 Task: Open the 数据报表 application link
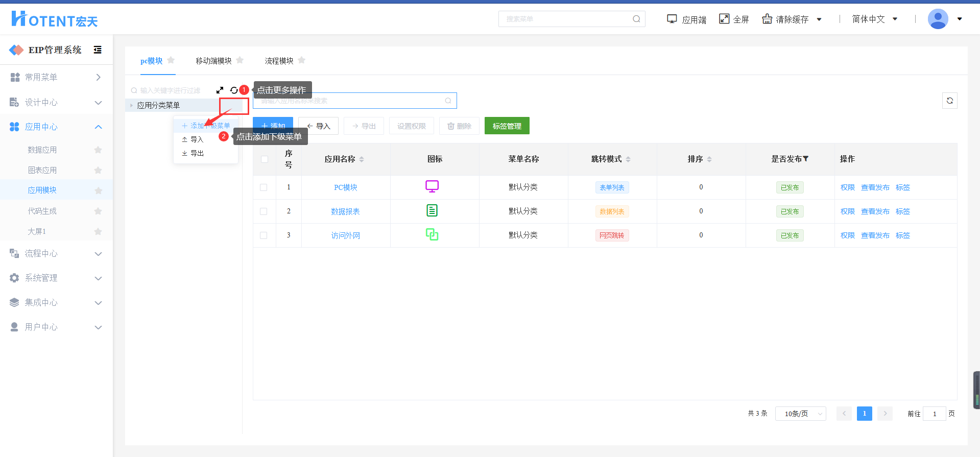click(x=345, y=211)
